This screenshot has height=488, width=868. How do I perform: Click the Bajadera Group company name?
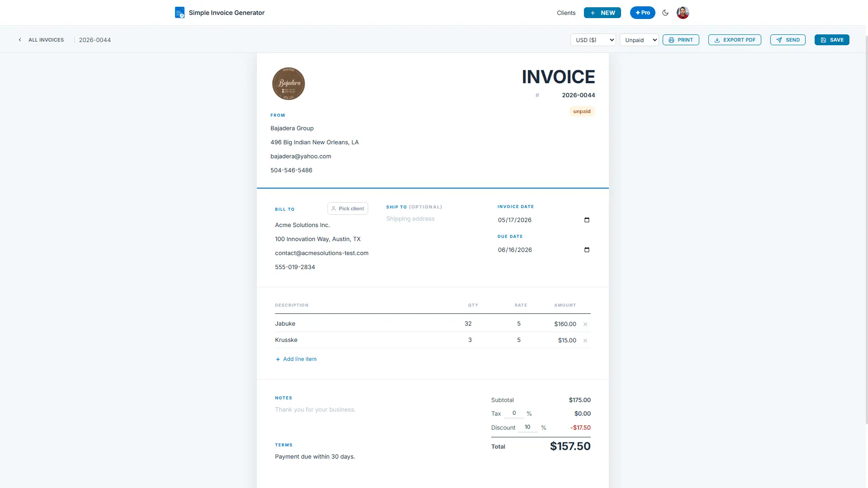click(x=292, y=128)
